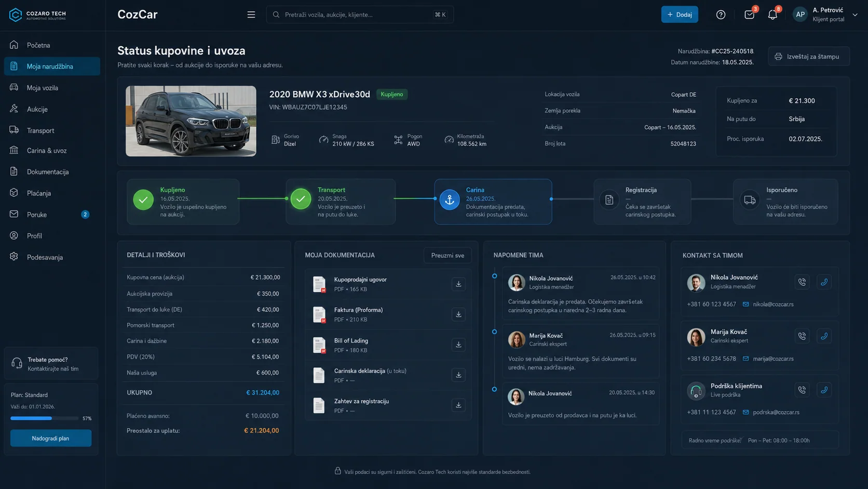Open Početna in the sidebar

pos(52,45)
